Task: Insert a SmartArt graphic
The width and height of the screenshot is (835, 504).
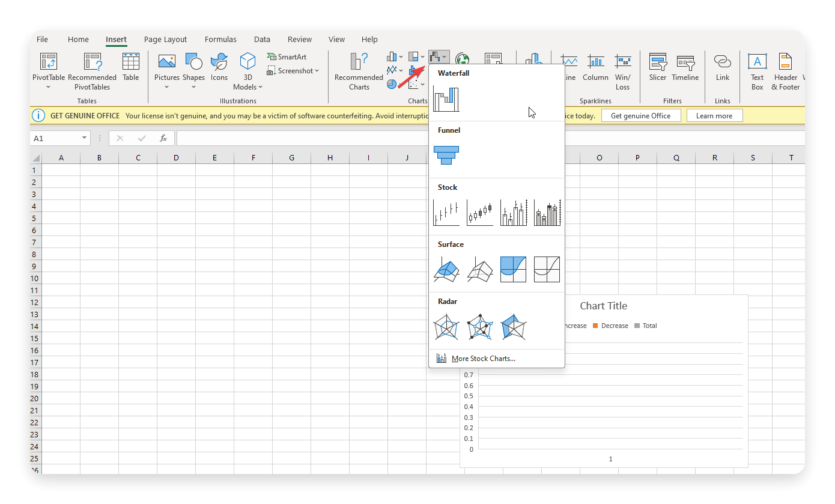Action: pyautogui.click(x=287, y=56)
